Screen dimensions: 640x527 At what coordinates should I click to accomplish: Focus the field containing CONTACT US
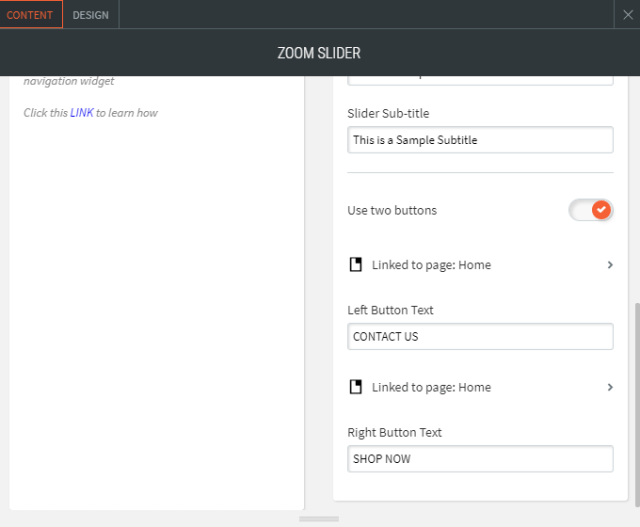pyautogui.click(x=480, y=337)
